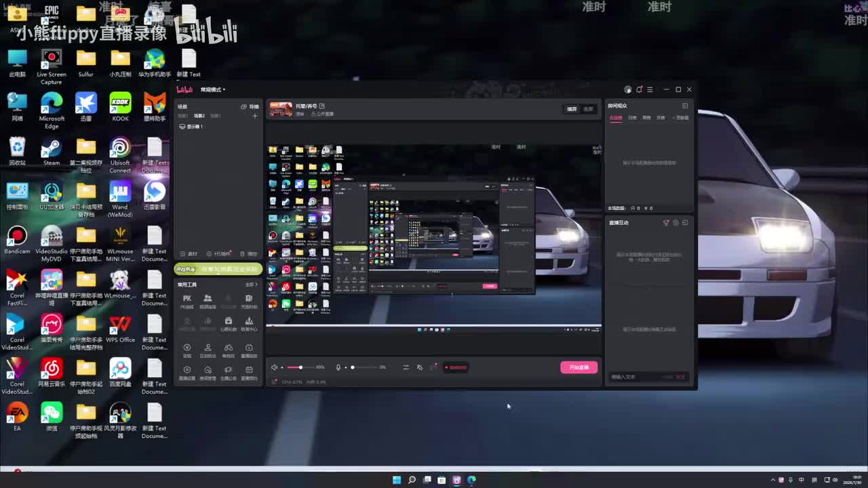This screenshot has height=488, width=868.
Task: Click the stream cover thumbnail
Action: coord(281,109)
